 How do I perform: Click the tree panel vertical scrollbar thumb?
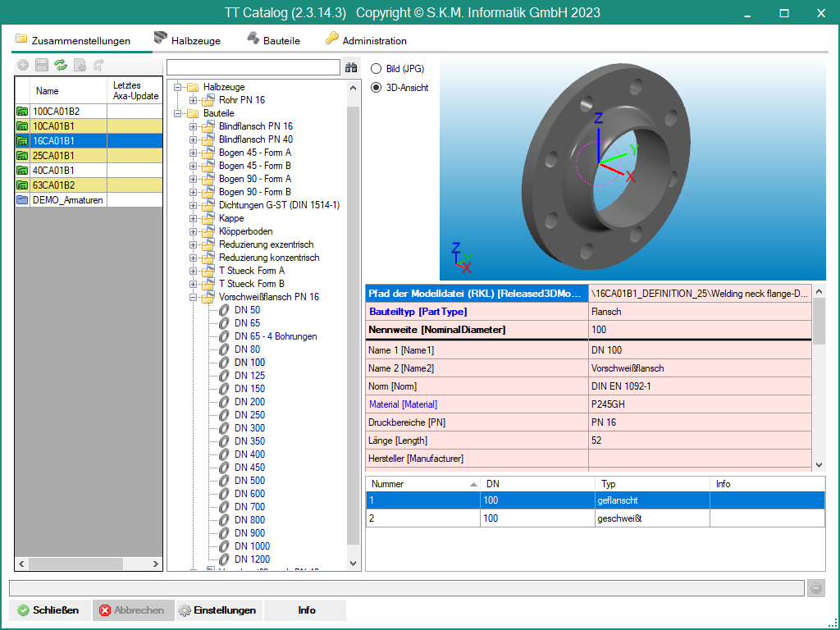click(x=353, y=325)
